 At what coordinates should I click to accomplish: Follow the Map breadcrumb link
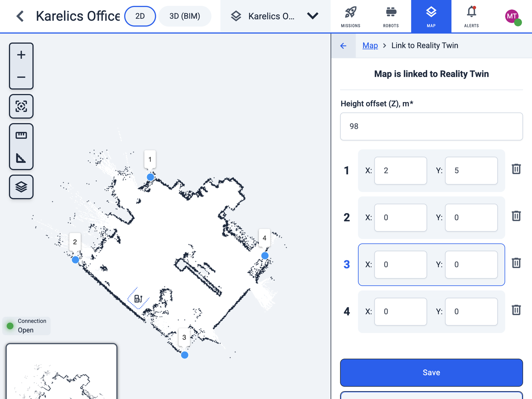(x=370, y=46)
